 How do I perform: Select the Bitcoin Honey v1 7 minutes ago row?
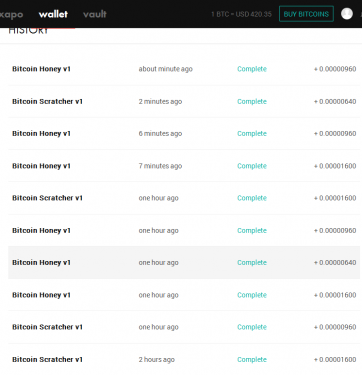click(x=184, y=166)
